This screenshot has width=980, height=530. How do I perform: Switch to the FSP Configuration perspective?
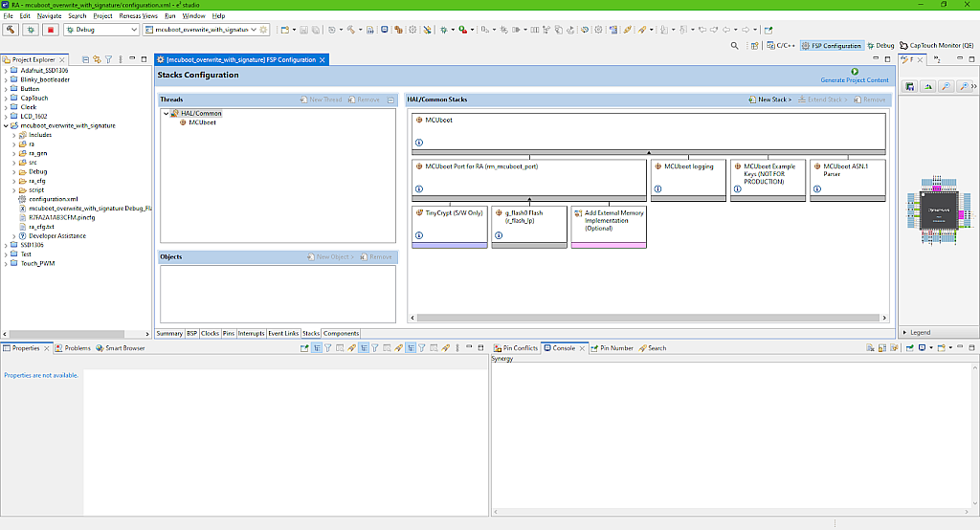point(832,46)
